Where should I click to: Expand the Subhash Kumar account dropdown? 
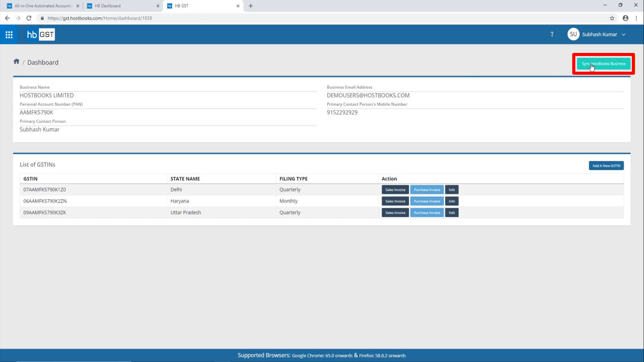click(x=624, y=35)
